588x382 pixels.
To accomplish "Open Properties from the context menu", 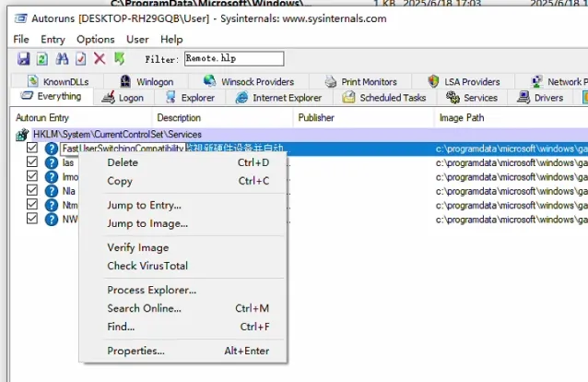I will click(x=183, y=351).
